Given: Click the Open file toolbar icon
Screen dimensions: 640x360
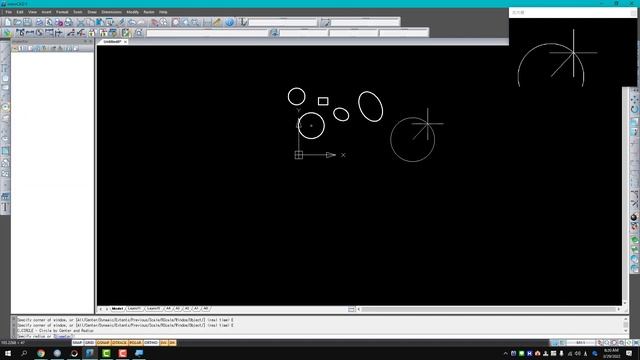Looking at the screenshot, I should (18, 22).
